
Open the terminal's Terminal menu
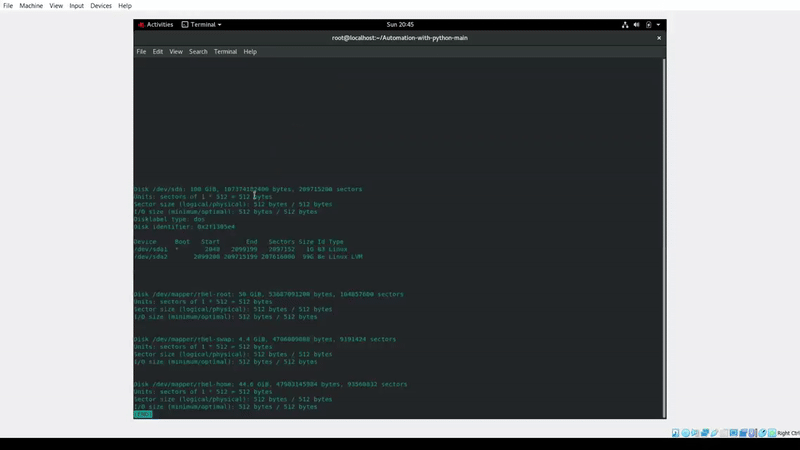click(x=226, y=52)
